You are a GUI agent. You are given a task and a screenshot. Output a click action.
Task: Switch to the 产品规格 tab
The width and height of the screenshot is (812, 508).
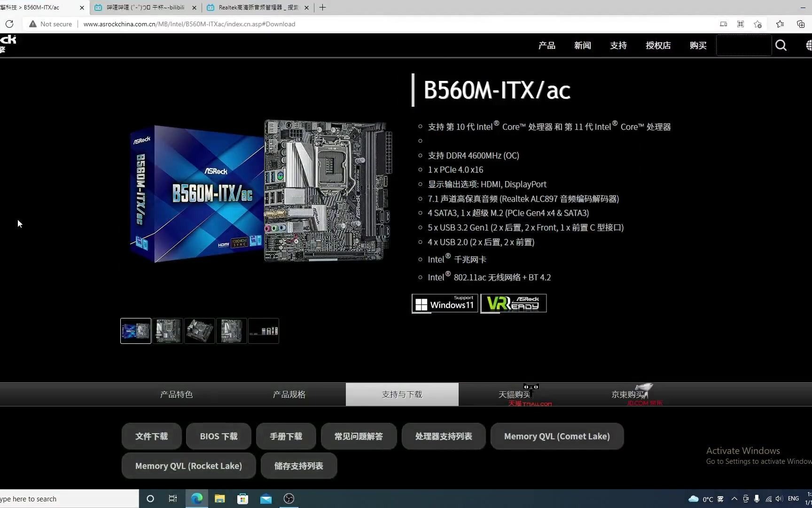coord(289,394)
